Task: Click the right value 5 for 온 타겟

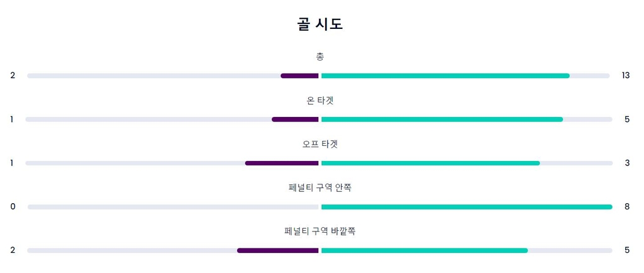Action: pyautogui.click(x=627, y=119)
